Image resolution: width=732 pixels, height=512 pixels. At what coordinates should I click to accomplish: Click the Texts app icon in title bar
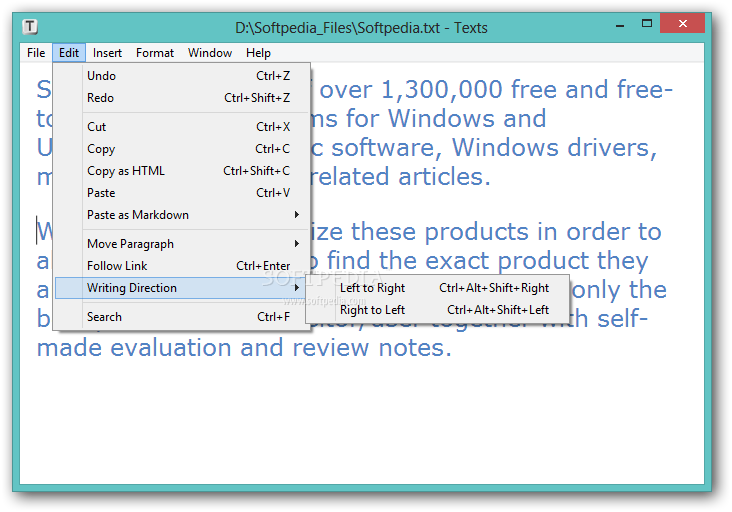pos(30,27)
